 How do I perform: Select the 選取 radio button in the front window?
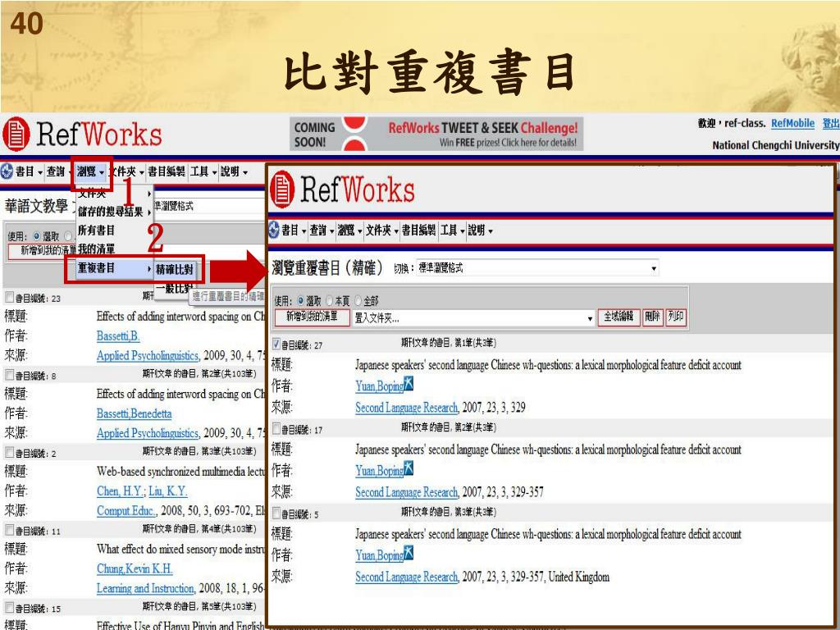click(x=300, y=300)
